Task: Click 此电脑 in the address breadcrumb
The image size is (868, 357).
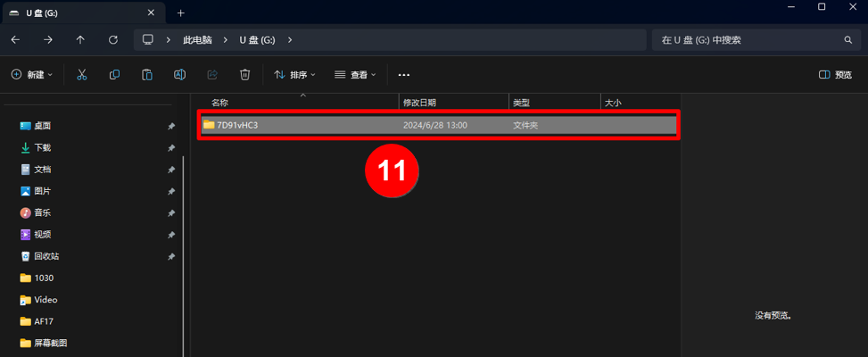Action: tap(198, 40)
